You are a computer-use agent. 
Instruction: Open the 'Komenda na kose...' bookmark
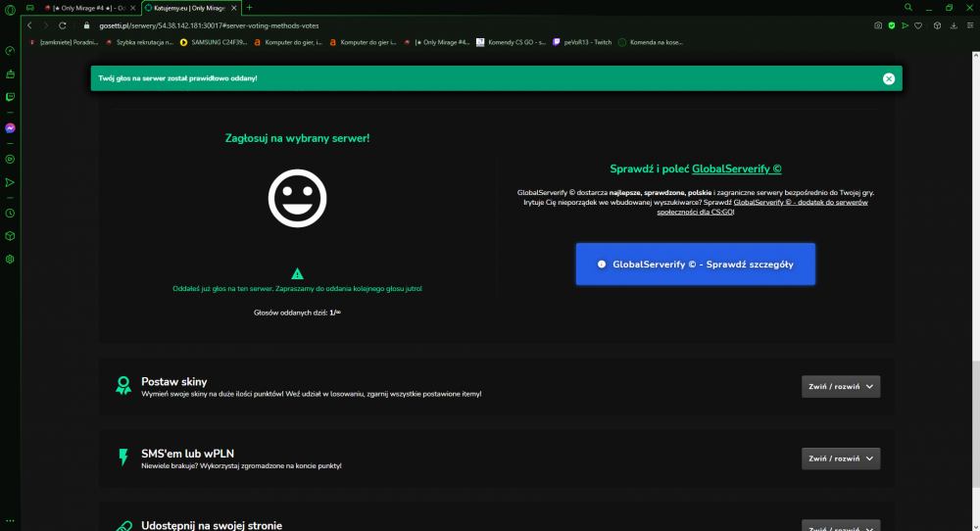point(651,42)
